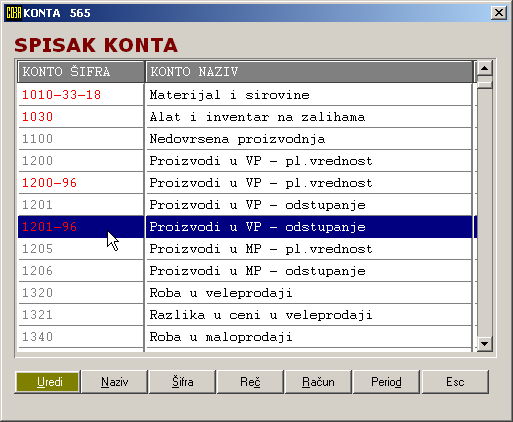Click the vertical scrollbar thumb

(484, 82)
